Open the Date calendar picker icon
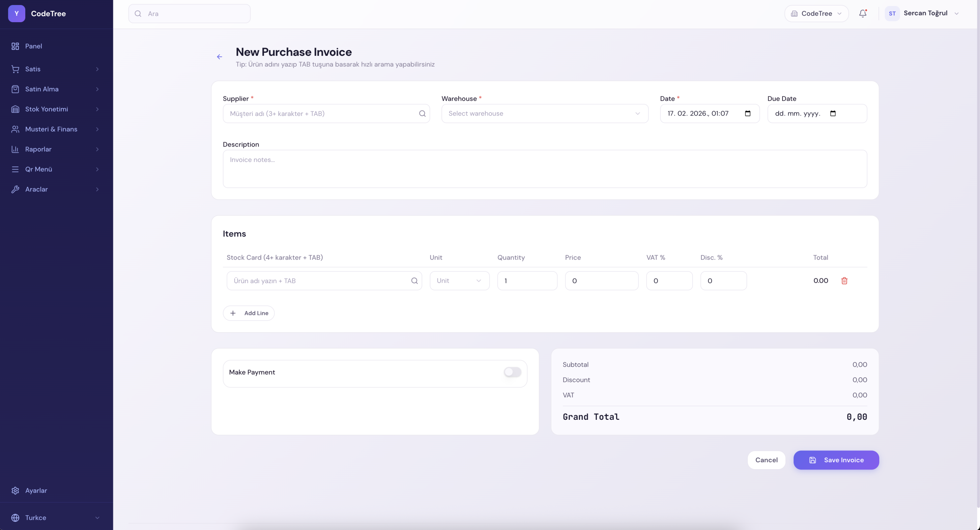This screenshot has height=530, width=980. point(747,114)
